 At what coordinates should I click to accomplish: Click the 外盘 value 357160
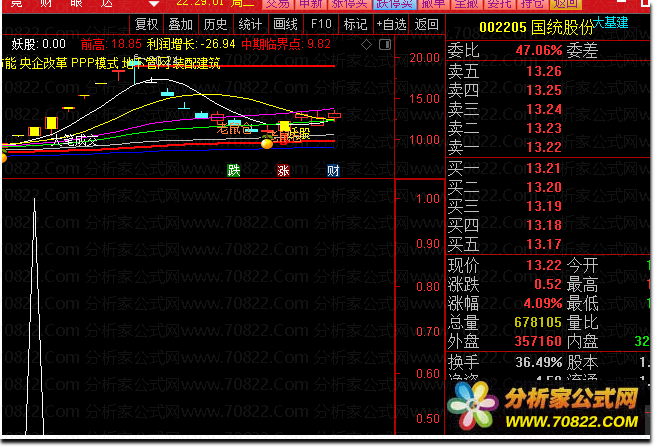click(538, 342)
